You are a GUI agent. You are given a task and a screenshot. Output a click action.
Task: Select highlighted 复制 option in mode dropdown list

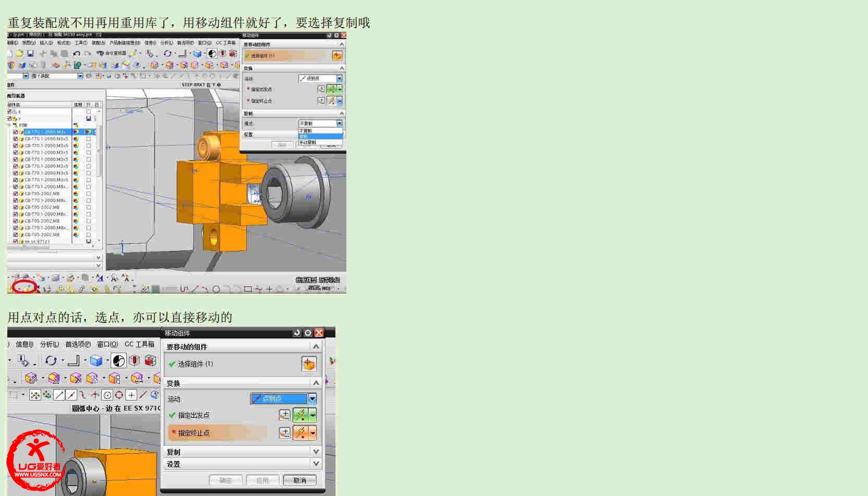[320, 137]
